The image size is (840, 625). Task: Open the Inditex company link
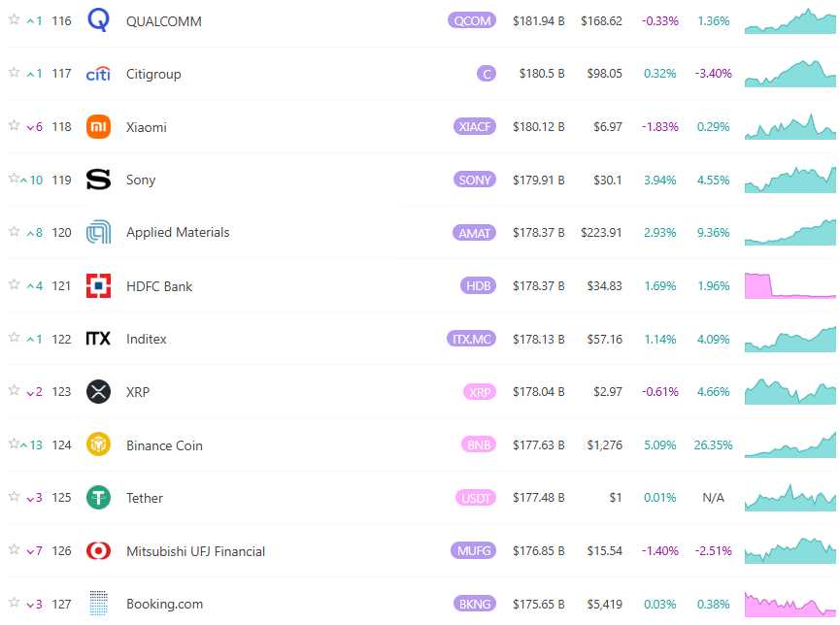[147, 339]
